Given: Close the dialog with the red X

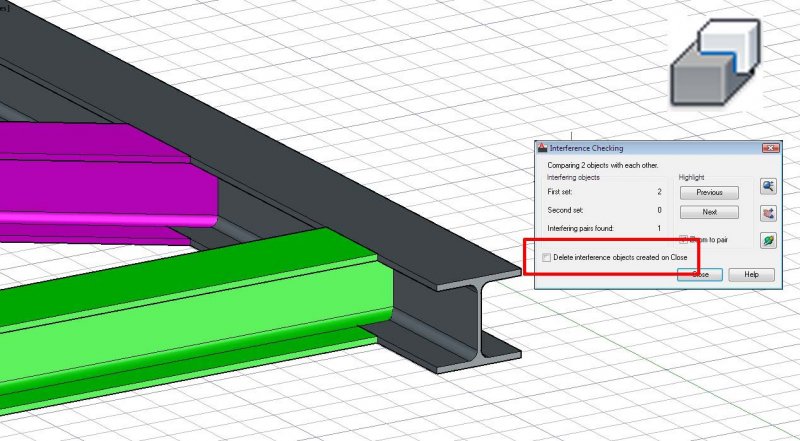Looking at the screenshot, I should (770, 148).
